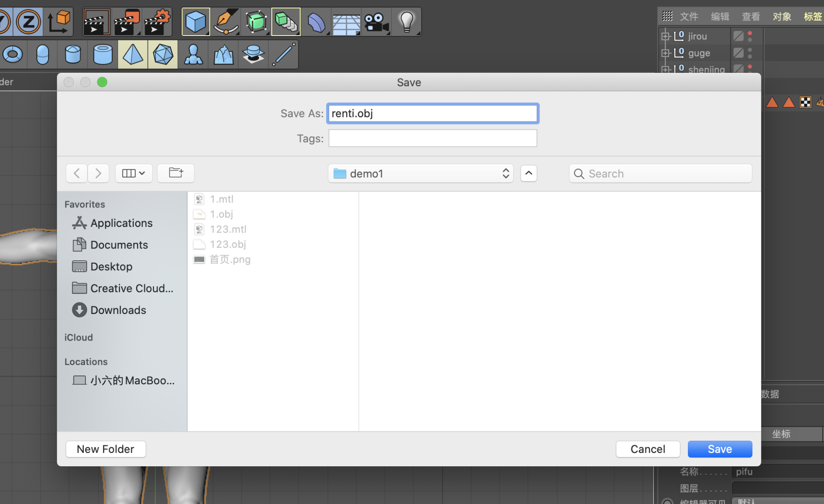Click the Search field in dialog
This screenshot has width=824, height=504.
(x=660, y=173)
